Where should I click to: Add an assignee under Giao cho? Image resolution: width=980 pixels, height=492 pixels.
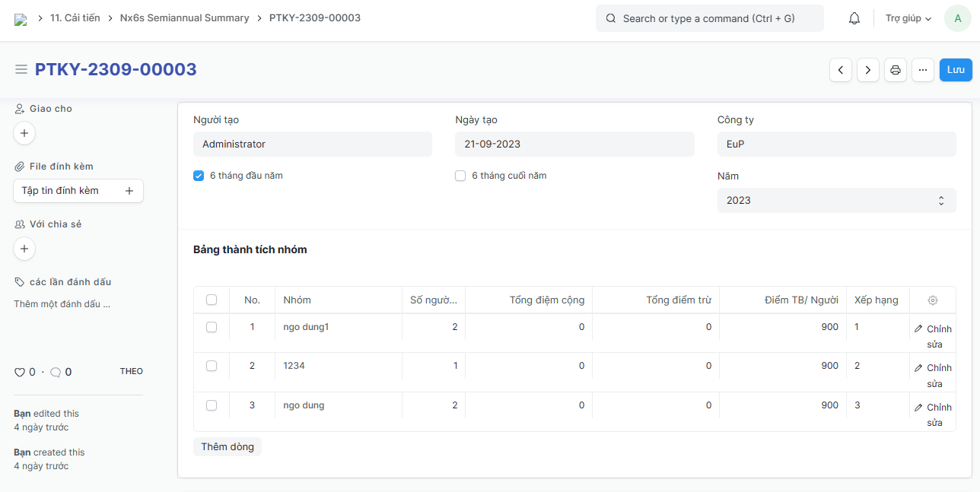(x=24, y=133)
